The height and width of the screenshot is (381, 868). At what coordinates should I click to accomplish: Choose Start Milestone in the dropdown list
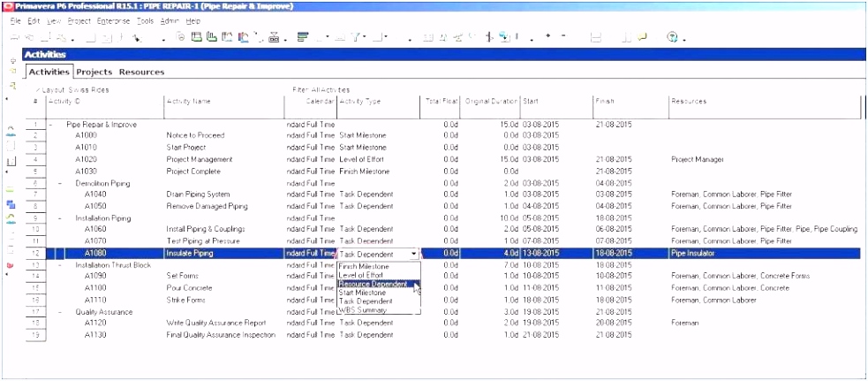coord(363,293)
